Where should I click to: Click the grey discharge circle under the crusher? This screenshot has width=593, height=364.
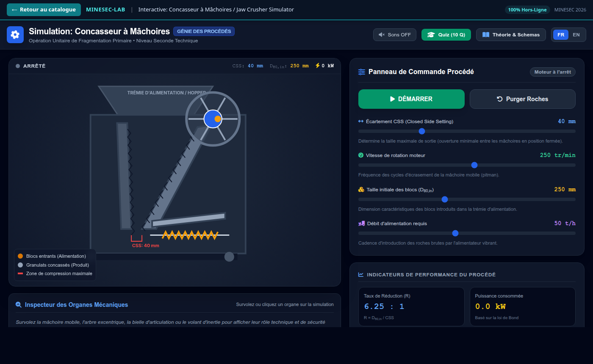tap(229, 256)
